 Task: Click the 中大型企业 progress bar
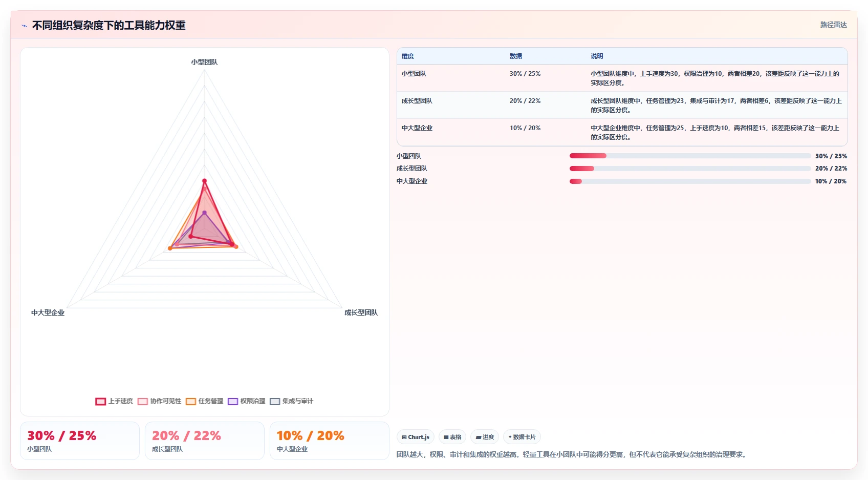(690, 181)
